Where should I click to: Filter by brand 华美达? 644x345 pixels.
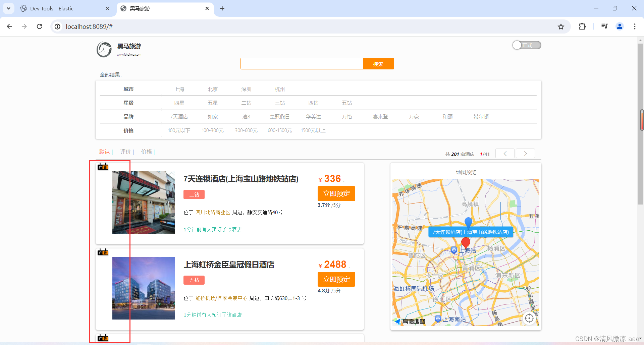point(313,117)
